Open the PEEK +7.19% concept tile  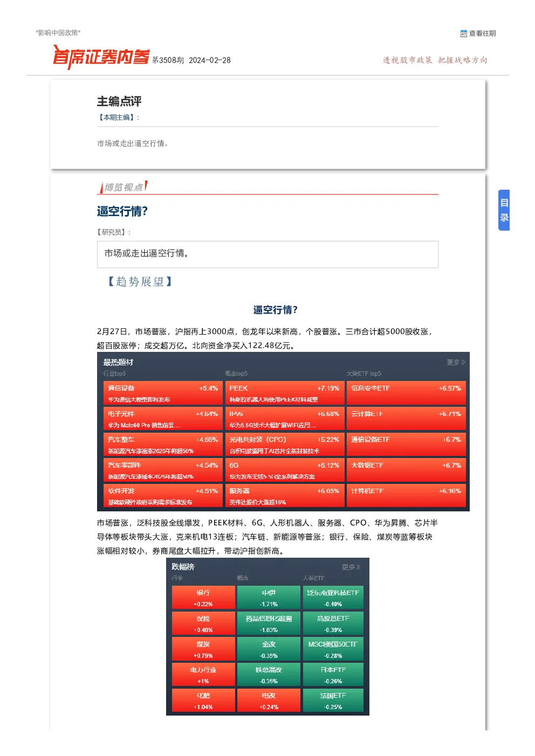[x=284, y=393]
